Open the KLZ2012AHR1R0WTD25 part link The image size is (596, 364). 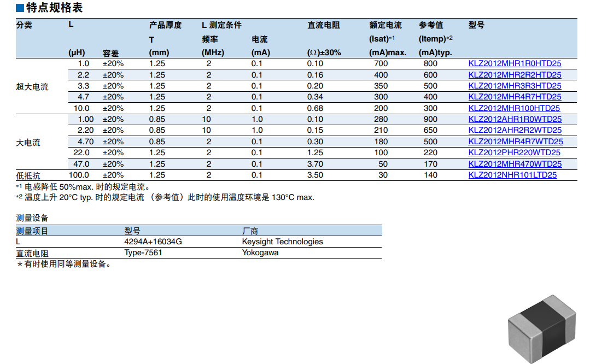coord(515,119)
